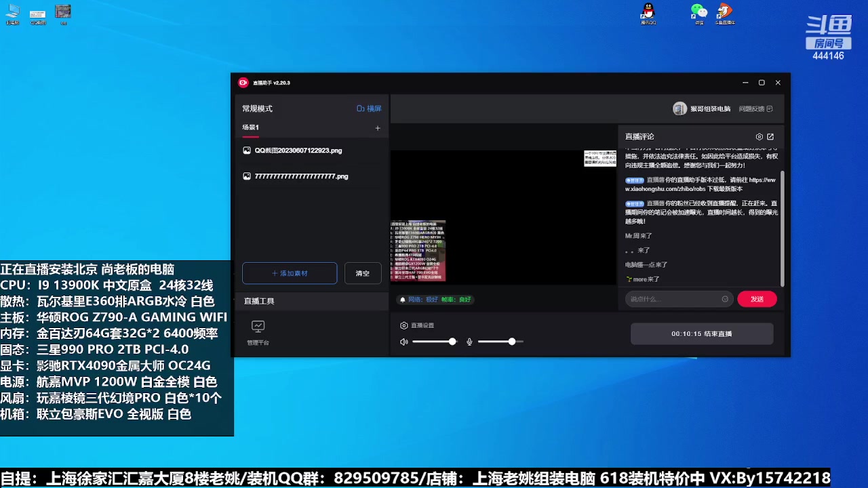Open emoji picker in comment box
The width and height of the screenshot is (868, 488).
coord(725,299)
